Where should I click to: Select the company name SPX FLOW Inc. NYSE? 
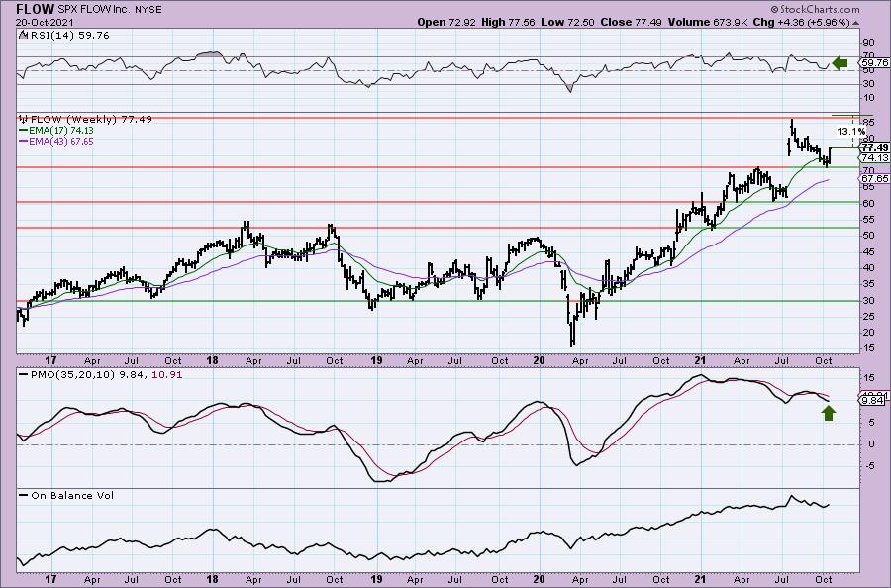[x=110, y=10]
